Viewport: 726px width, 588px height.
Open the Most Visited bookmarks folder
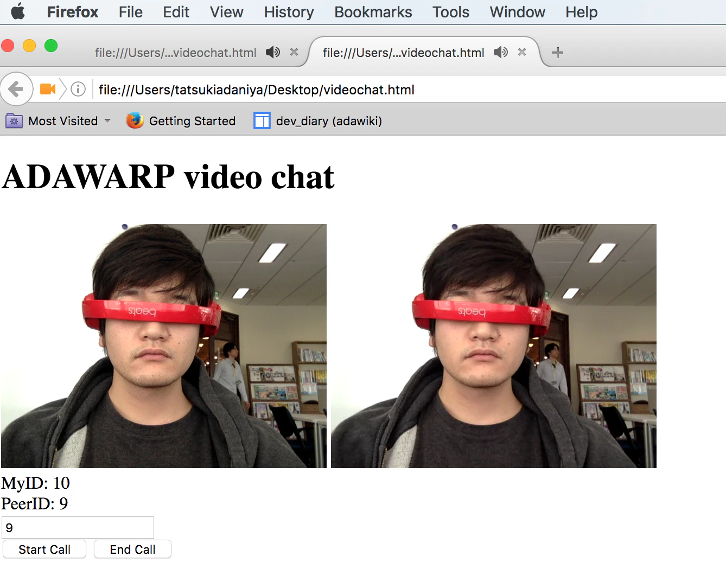coord(59,121)
